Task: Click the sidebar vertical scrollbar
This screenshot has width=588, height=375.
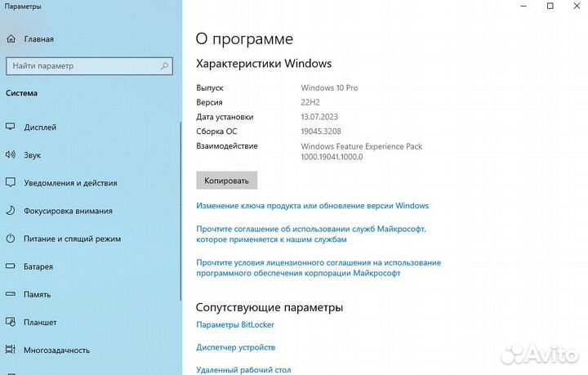Action: [180, 211]
